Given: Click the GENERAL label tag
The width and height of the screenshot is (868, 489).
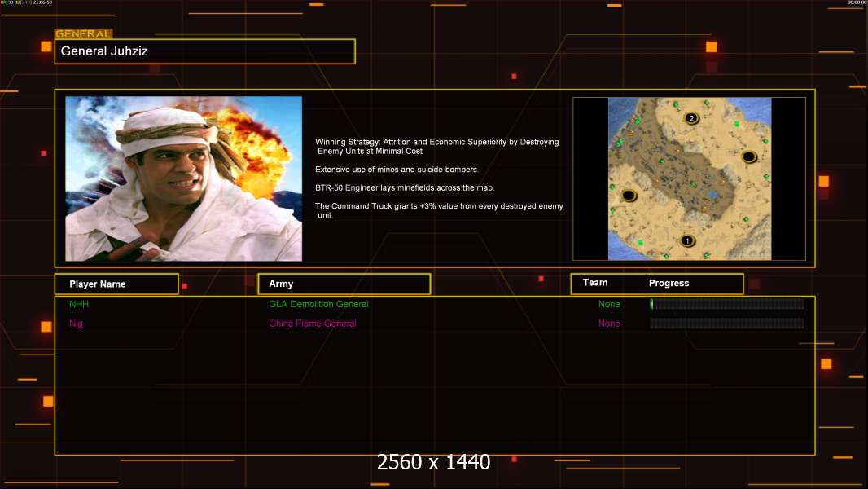Looking at the screenshot, I should 84,33.
